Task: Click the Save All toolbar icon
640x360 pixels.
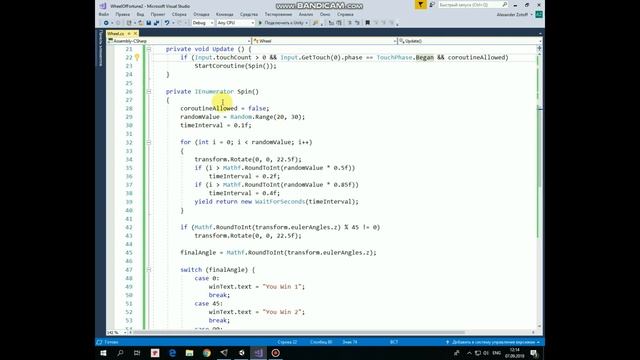Action: point(156,23)
